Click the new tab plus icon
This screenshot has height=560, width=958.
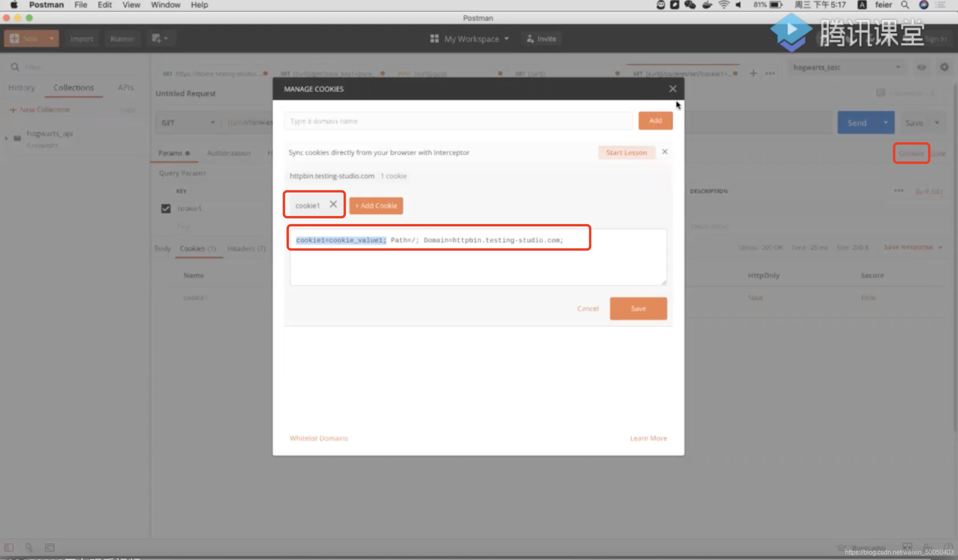point(753,73)
